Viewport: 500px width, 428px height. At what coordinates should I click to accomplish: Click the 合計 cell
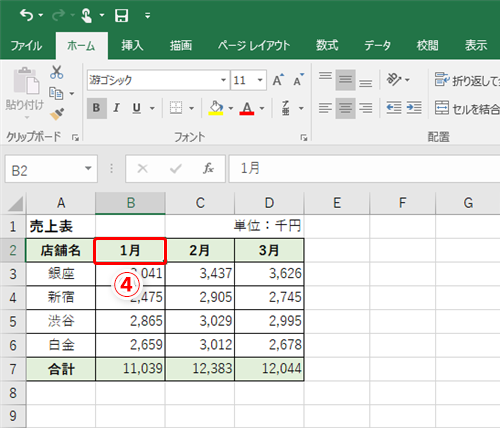coord(61,369)
